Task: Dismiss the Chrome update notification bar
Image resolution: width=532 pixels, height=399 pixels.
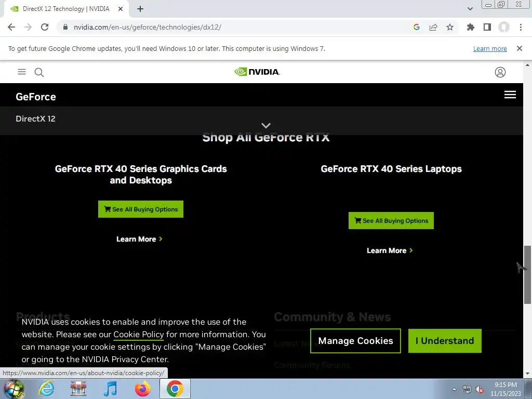Action: point(520,48)
